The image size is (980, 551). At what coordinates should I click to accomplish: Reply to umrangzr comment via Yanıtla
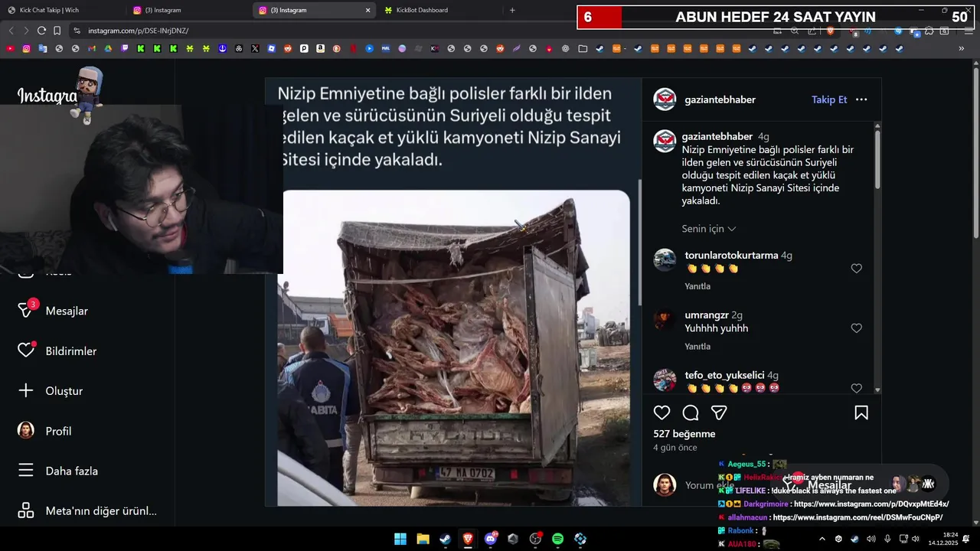pyautogui.click(x=697, y=347)
